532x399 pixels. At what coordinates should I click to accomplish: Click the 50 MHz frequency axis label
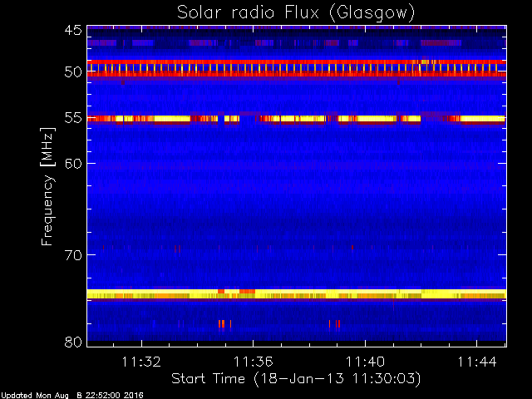pos(73,72)
